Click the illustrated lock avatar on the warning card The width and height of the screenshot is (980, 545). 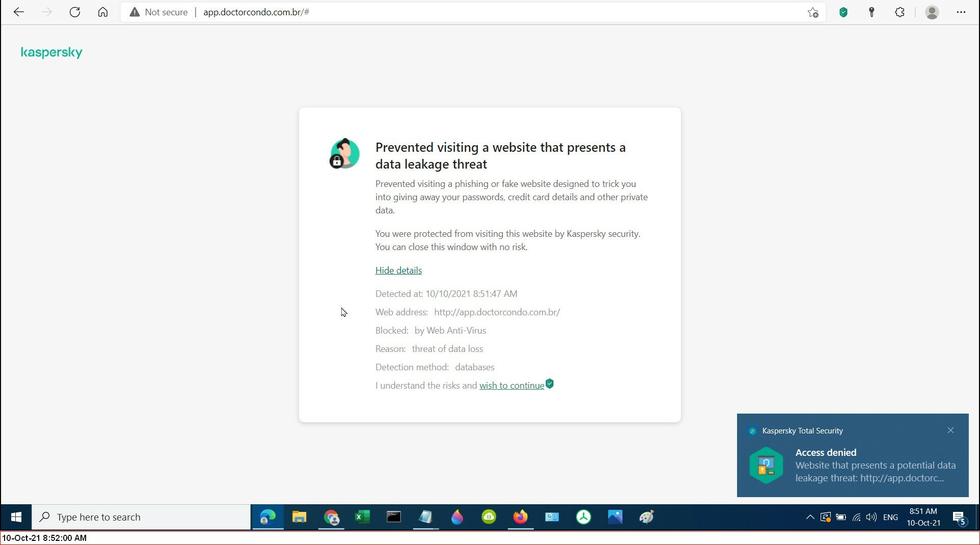344,153
